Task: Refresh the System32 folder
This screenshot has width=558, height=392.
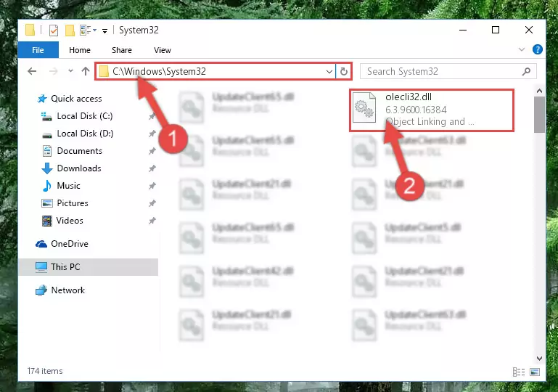Action: [343, 72]
